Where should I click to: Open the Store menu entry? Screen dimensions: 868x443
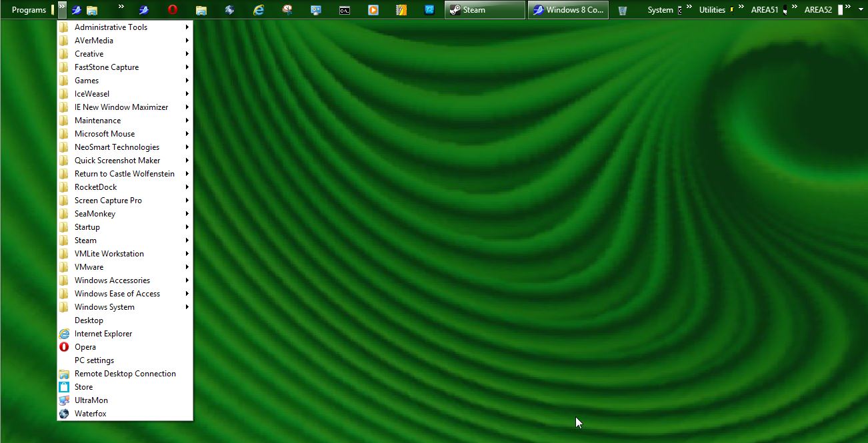pos(125,387)
